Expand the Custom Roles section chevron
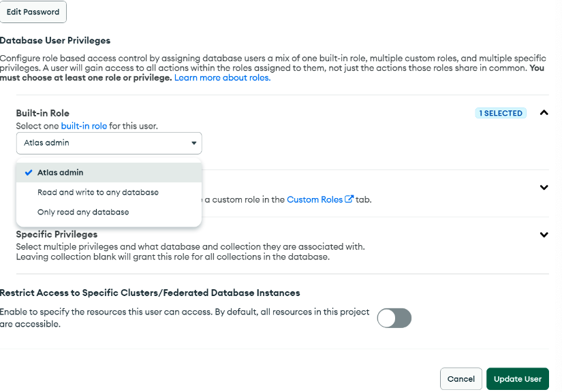The width and height of the screenshot is (562, 392). pyautogui.click(x=544, y=187)
